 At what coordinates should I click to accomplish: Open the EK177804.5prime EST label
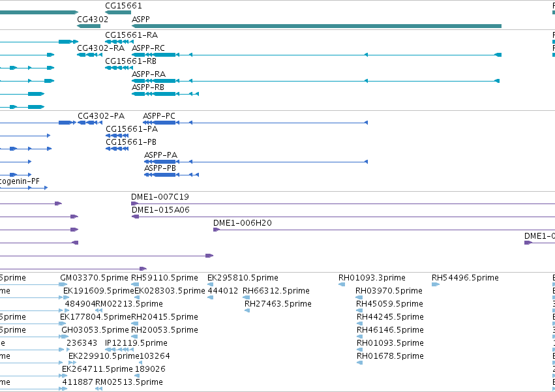click(96, 317)
